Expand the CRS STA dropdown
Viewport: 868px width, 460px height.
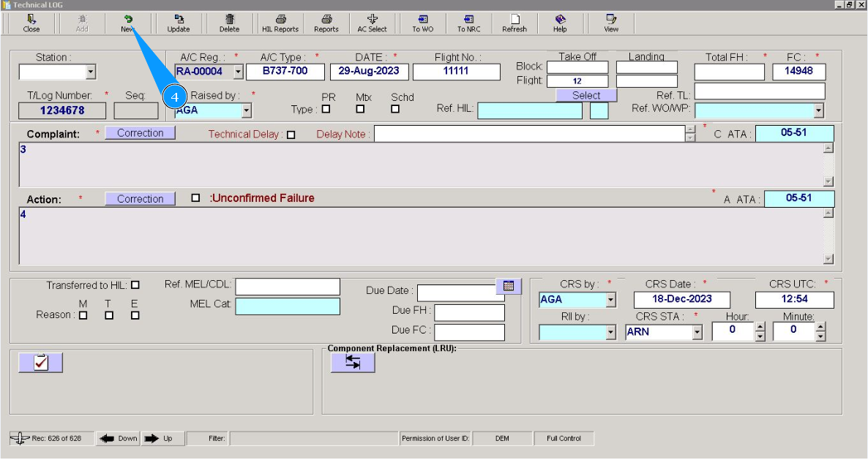pos(697,332)
